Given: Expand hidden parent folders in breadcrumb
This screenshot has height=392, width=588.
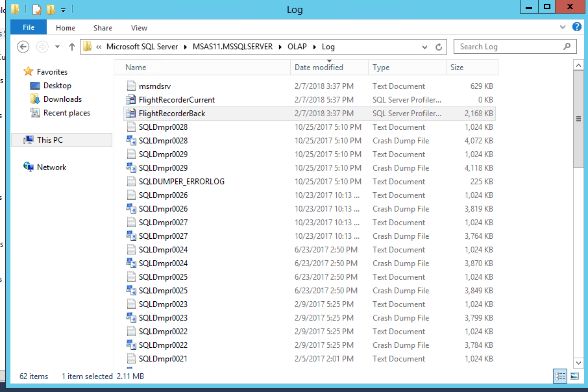Looking at the screenshot, I should [x=99, y=47].
